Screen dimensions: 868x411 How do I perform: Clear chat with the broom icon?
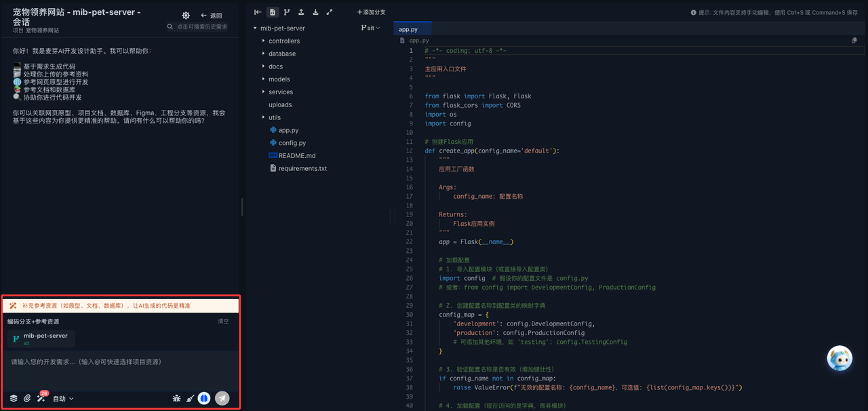tap(190, 398)
